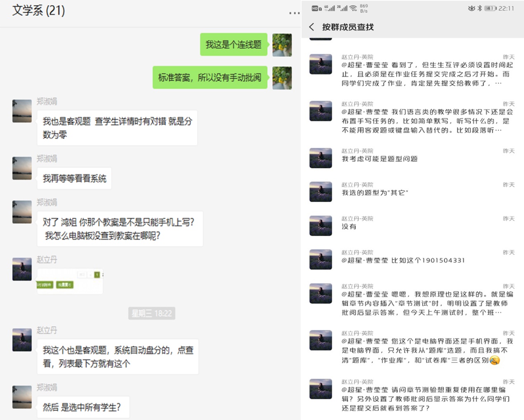Screen dimensions: 524x420
Task: Tap the eye comfort status icon
Action: 471,8
